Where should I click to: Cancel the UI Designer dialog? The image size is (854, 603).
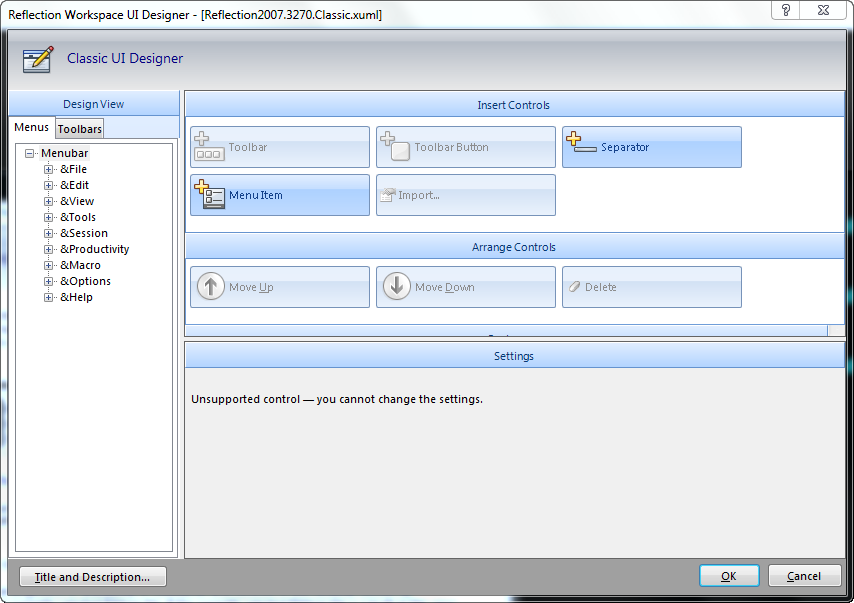coord(804,576)
